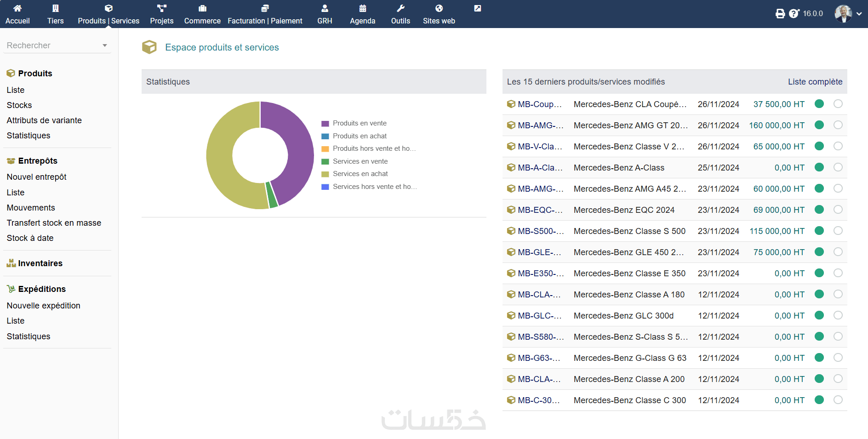Click the green status dot for Classe S 500
The width and height of the screenshot is (868, 439).
819,231
